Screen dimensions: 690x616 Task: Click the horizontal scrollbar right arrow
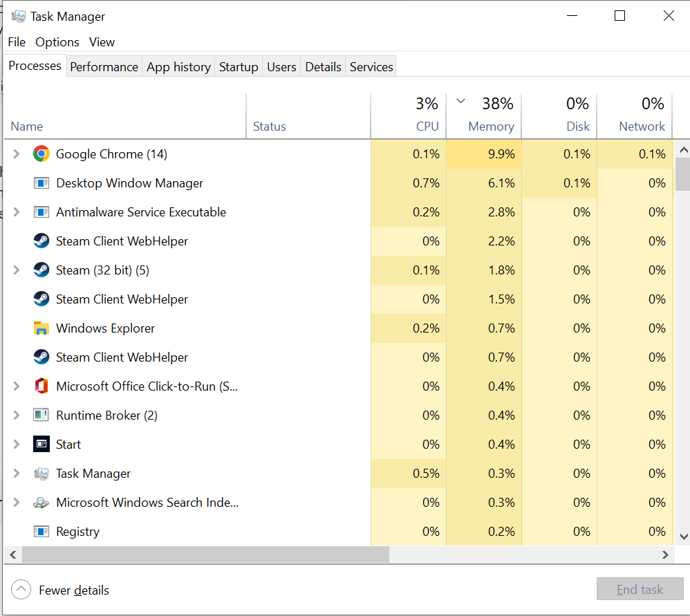click(665, 555)
